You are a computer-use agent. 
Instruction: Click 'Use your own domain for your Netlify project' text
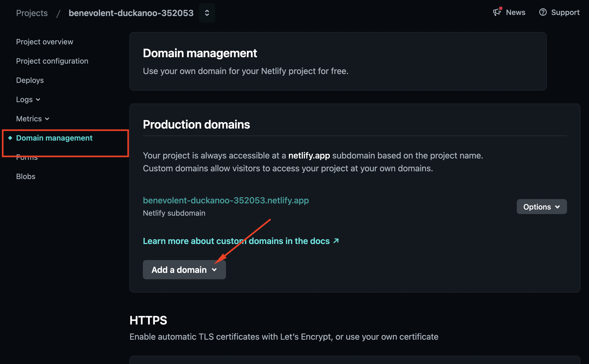coord(246,71)
